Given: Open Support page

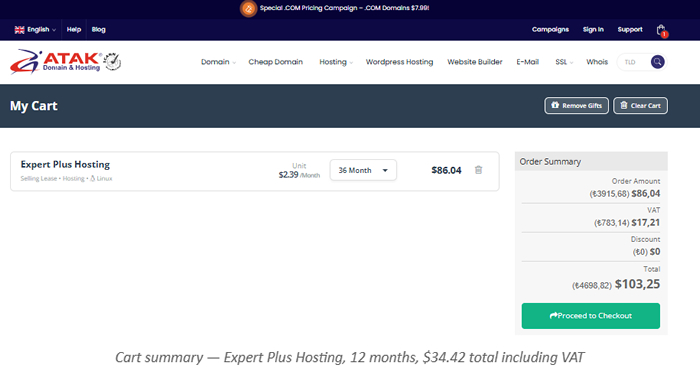Looking at the screenshot, I should [x=630, y=30].
